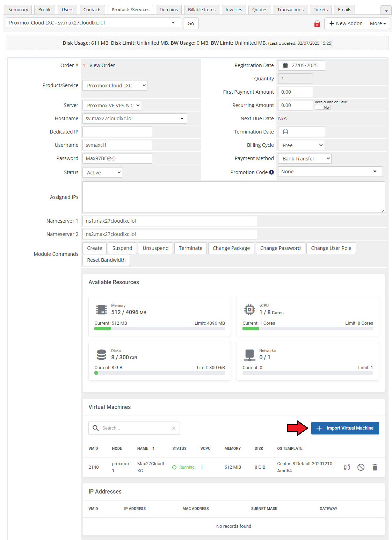
Task: Focus the virtual machines Search field
Action: [x=134, y=428]
